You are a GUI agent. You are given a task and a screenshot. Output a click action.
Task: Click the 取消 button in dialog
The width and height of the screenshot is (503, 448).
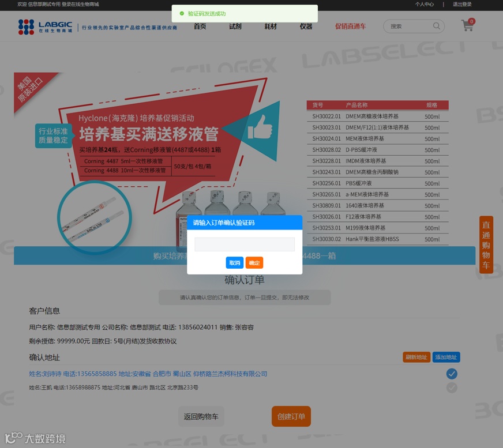(x=235, y=263)
